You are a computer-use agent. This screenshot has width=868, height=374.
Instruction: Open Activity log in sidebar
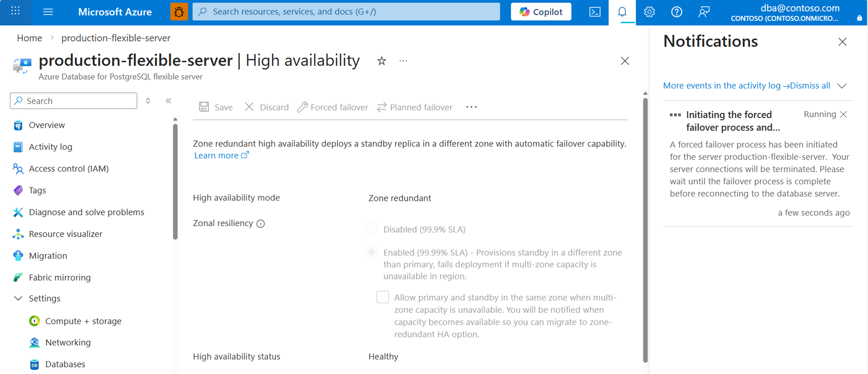pos(50,147)
